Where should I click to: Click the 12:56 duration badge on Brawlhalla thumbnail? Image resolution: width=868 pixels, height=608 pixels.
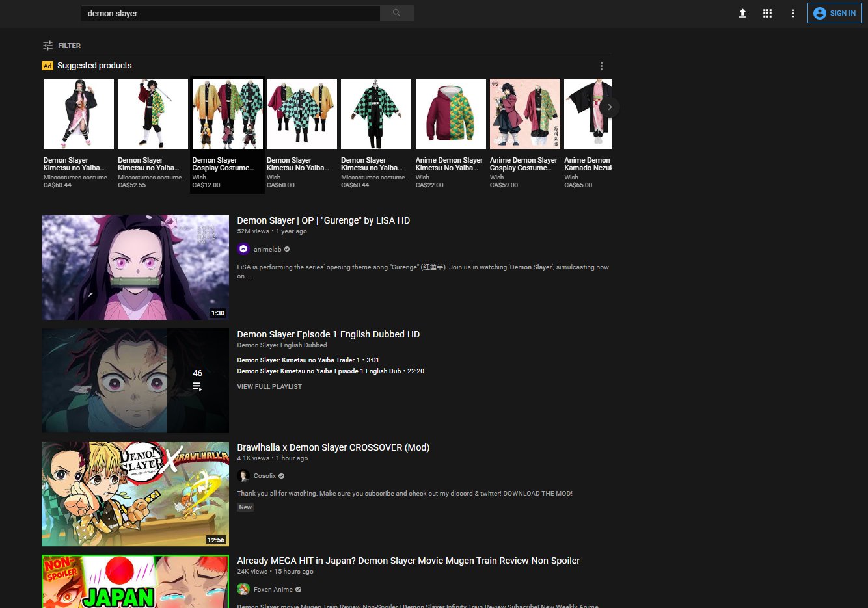pyautogui.click(x=216, y=540)
